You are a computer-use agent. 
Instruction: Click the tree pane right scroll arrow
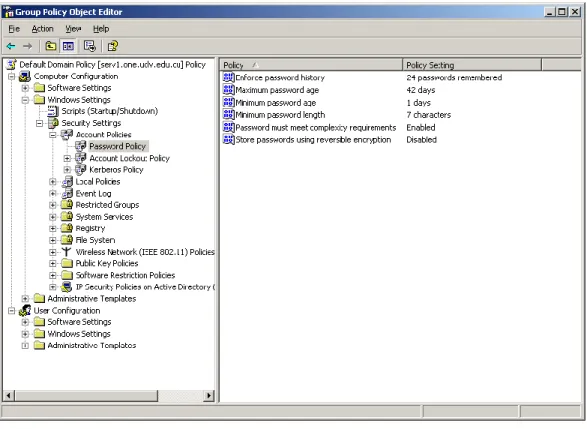click(x=209, y=395)
